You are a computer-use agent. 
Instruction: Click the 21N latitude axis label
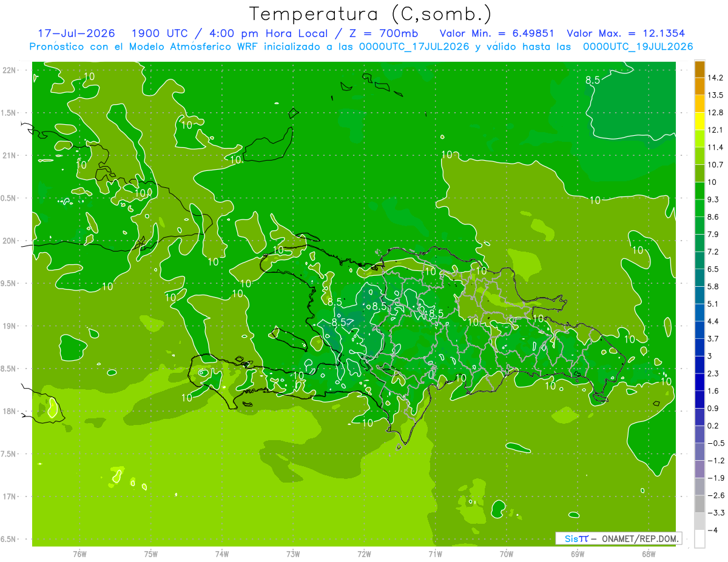pyautogui.click(x=10, y=155)
